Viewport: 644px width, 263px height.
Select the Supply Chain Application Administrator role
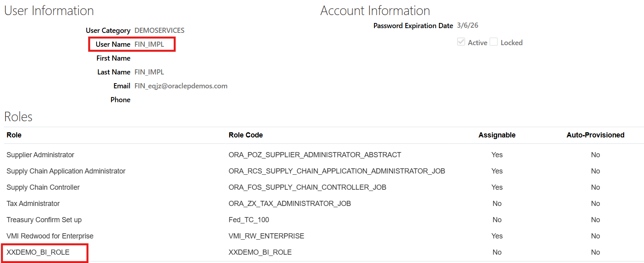66,171
